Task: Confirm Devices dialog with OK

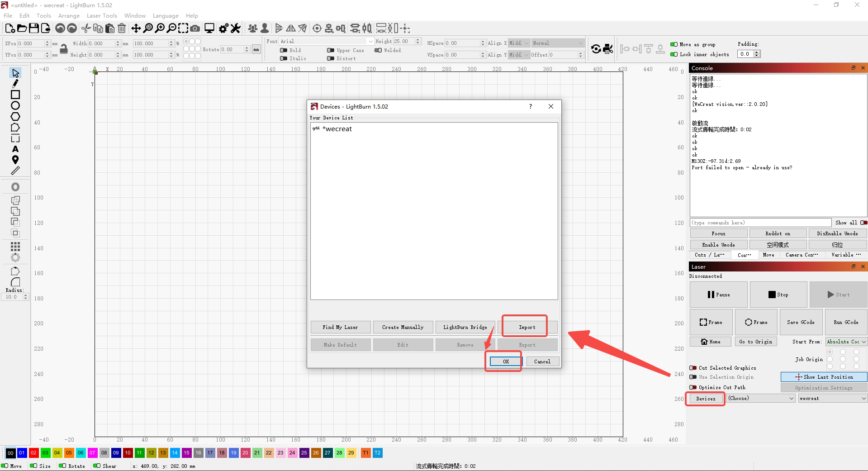Action: (x=506, y=362)
